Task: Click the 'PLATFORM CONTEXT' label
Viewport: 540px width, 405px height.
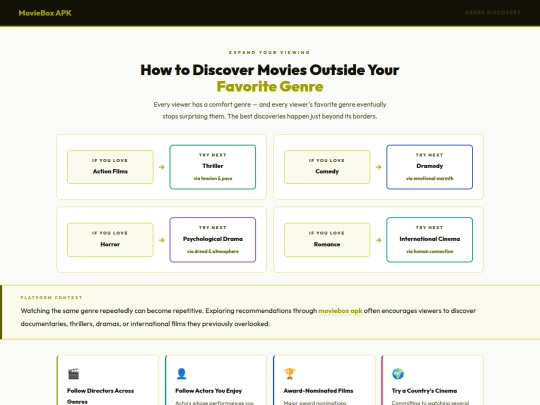Action: tap(52, 298)
